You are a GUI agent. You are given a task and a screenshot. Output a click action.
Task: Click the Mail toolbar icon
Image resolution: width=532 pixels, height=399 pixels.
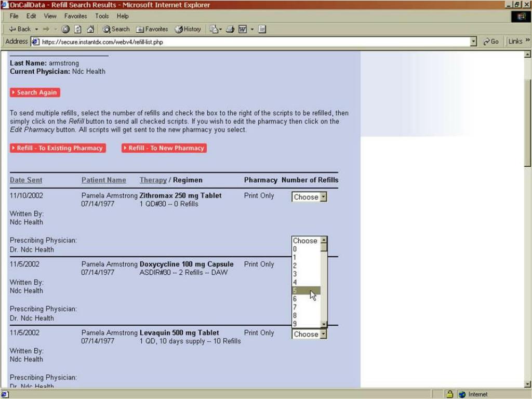tap(215, 29)
